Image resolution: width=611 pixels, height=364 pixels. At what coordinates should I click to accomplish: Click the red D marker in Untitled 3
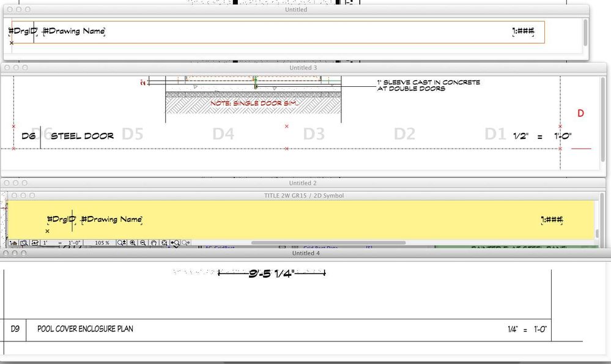(x=580, y=113)
